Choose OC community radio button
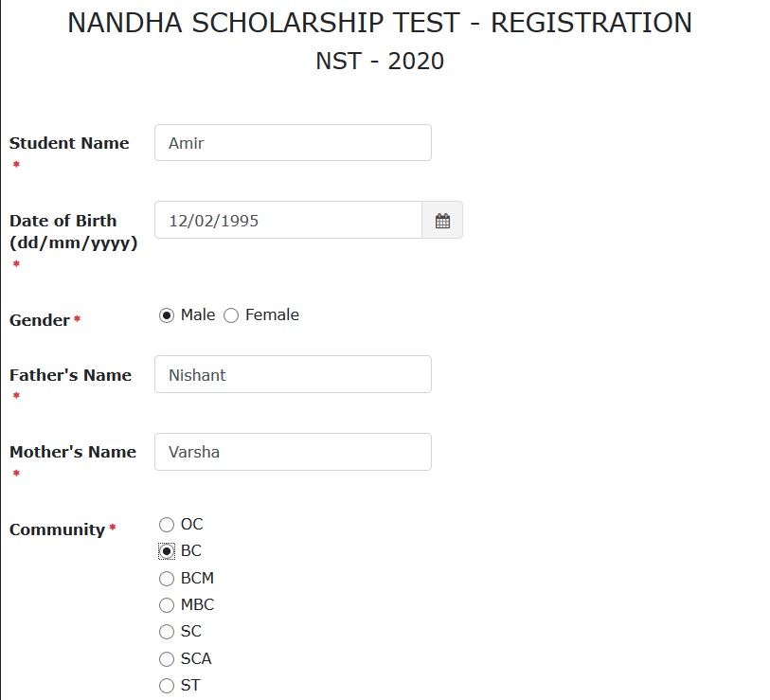 tap(167, 525)
